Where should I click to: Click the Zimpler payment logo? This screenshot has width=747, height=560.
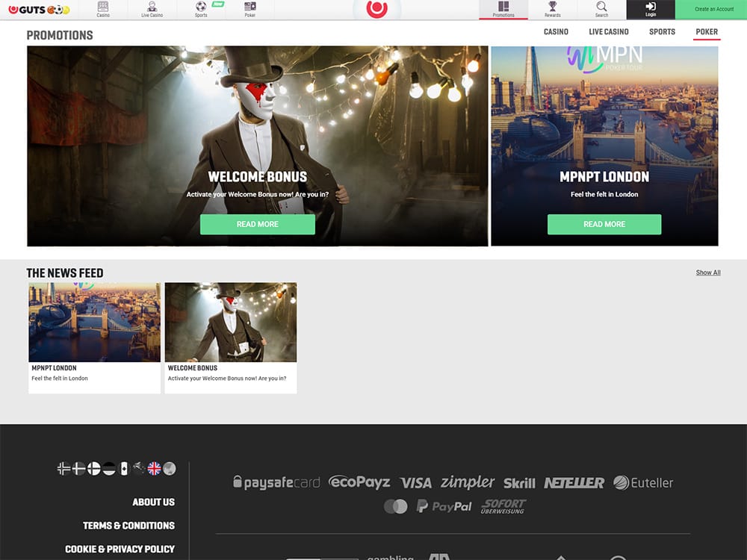[468, 482]
